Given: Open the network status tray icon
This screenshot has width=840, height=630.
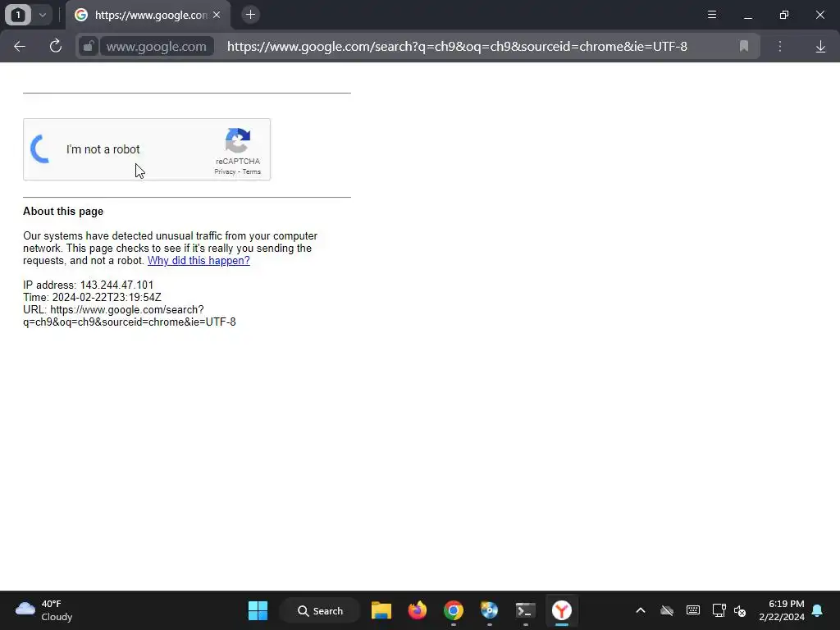Looking at the screenshot, I should click(719, 610).
